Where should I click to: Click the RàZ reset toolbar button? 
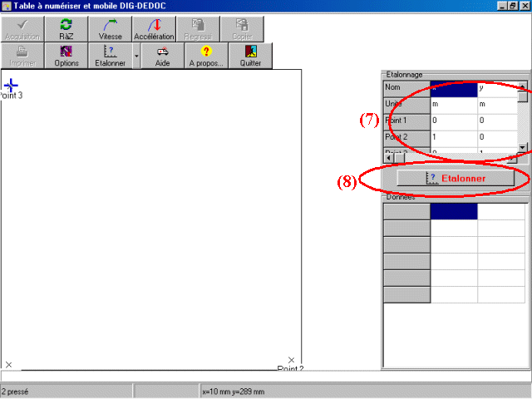coord(66,30)
